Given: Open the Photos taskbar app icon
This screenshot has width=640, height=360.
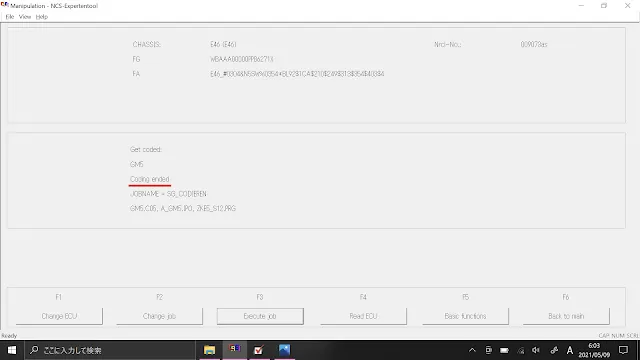Looking at the screenshot, I should [284, 350].
